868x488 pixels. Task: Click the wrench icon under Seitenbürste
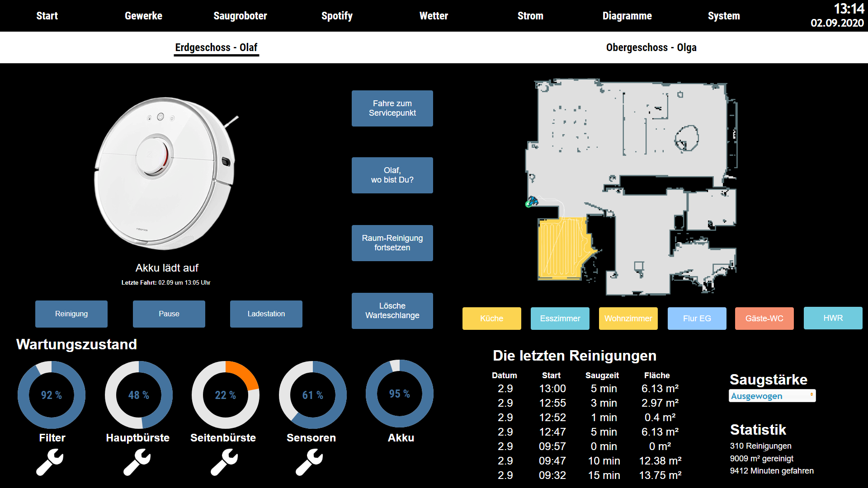[x=224, y=462]
